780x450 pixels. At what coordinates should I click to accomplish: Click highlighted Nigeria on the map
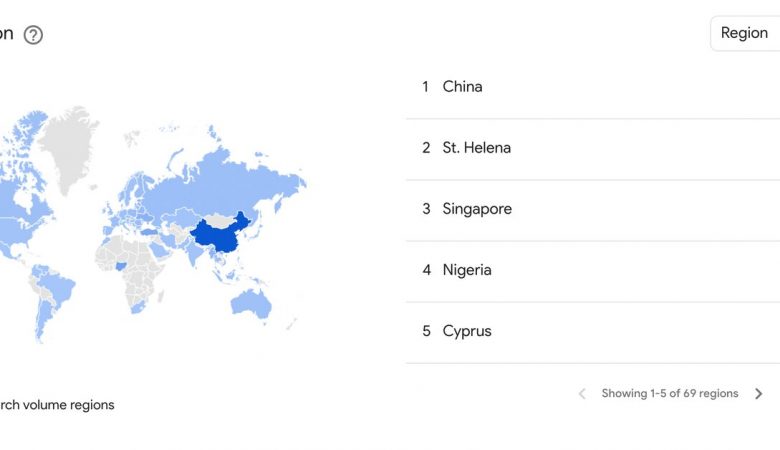pos(121,267)
